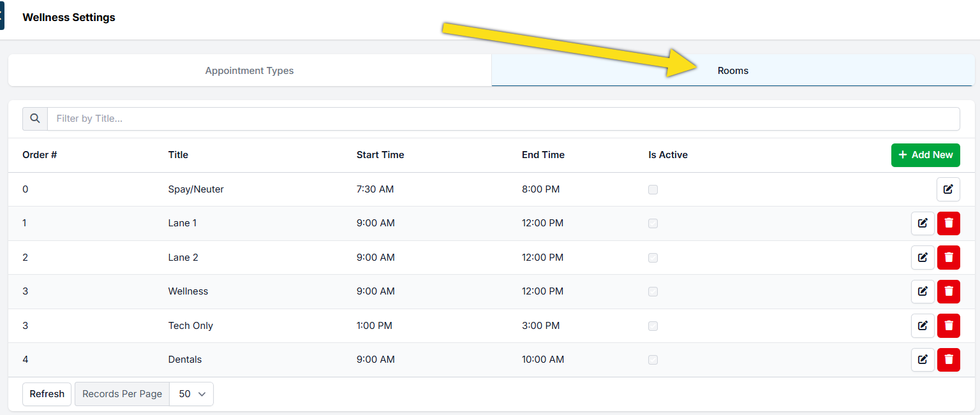
Task: Open edit for Lane 2 row
Action: pos(923,258)
